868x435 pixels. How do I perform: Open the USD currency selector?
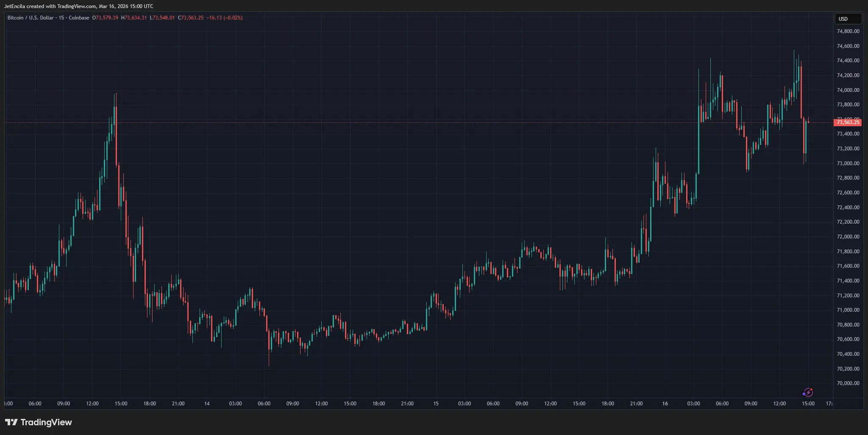tap(848, 19)
